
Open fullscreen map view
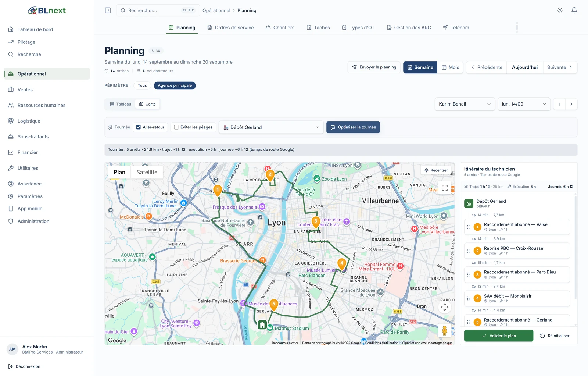(x=445, y=188)
